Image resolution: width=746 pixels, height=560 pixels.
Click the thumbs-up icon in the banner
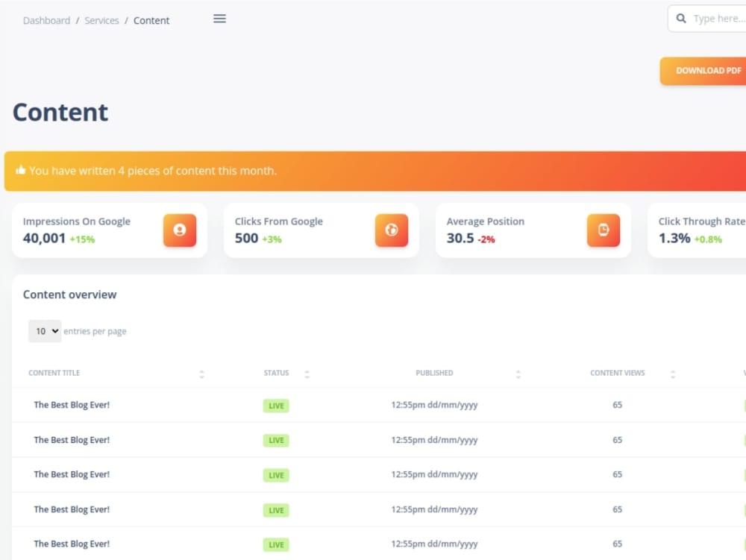20,170
